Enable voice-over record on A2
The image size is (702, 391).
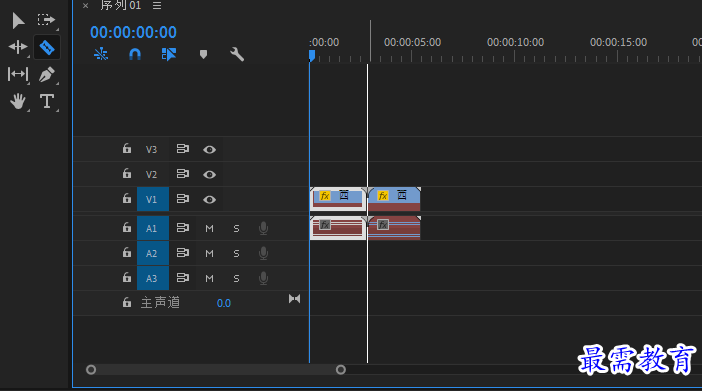point(264,254)
